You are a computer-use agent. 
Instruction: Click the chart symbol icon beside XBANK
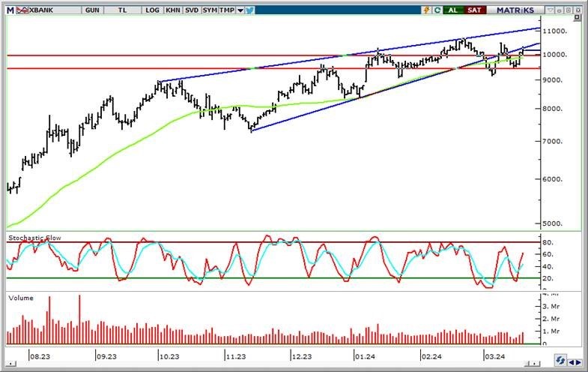tap(22, 10)
